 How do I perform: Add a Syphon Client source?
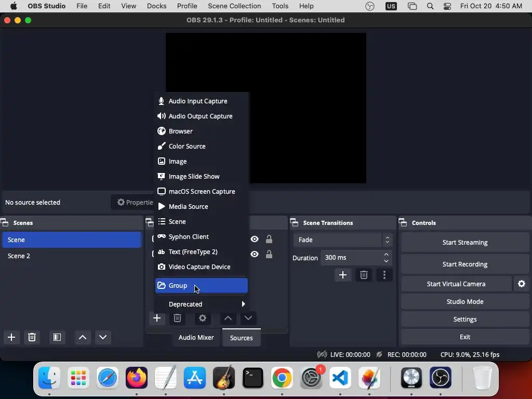(x=201, y=236)
